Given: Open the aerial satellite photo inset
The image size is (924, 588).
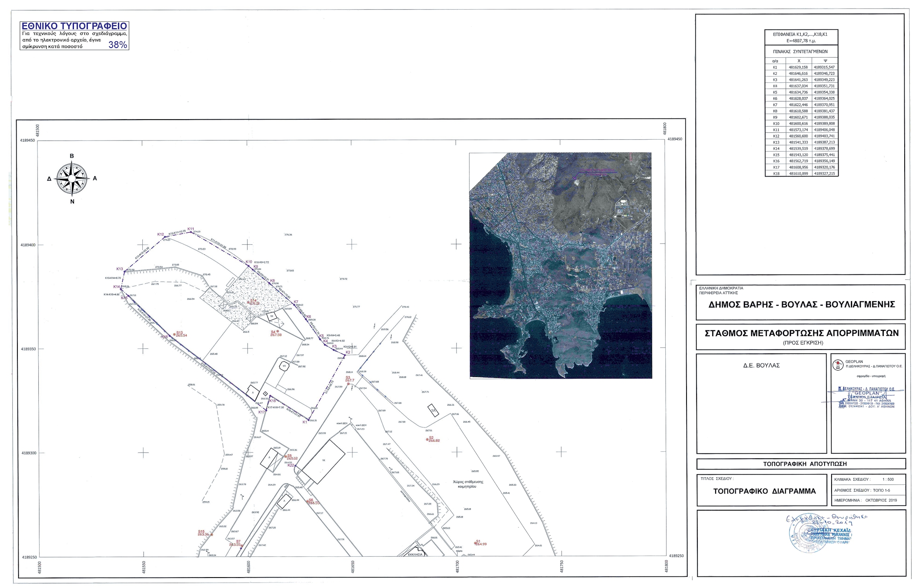Looking at the screenshot, I should click(x=560, y=265).
